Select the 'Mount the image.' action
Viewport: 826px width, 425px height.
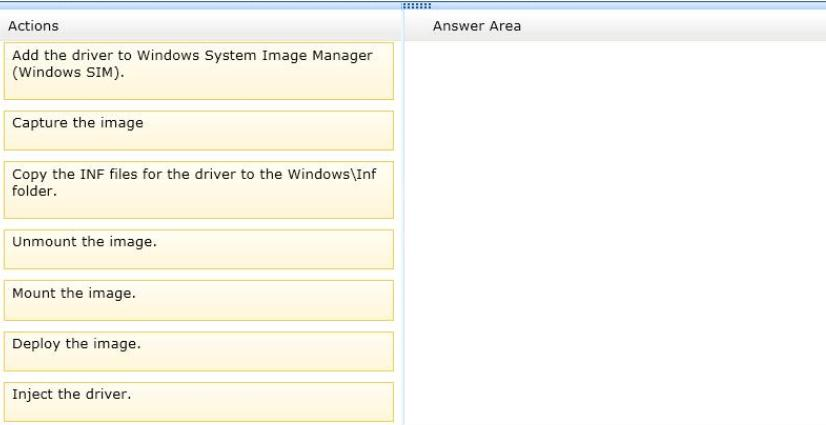199,300
